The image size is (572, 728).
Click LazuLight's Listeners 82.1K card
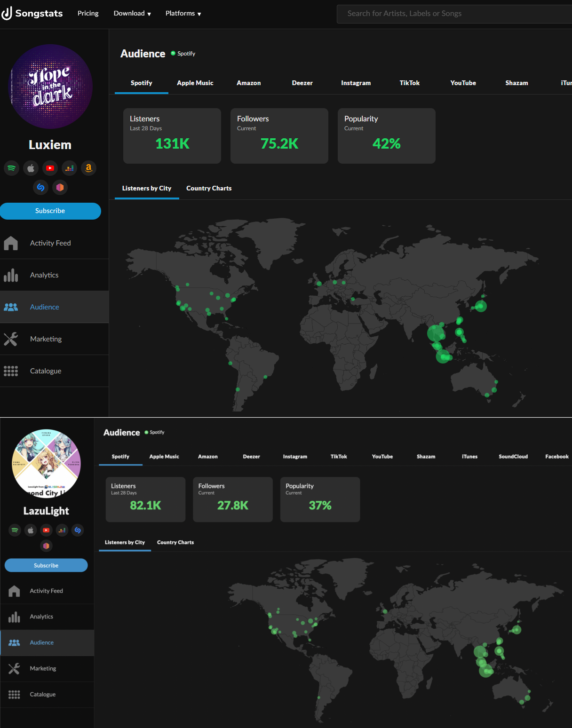(x=146, y=499)
